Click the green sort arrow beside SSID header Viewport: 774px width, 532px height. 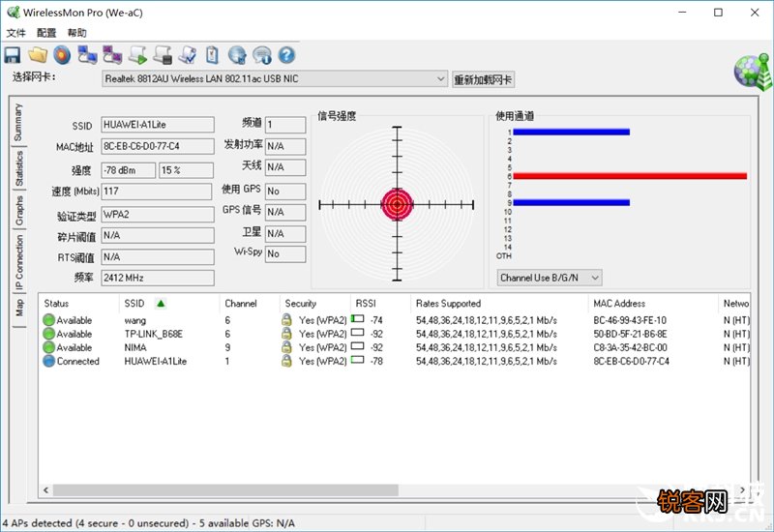(x=161, y=304)
